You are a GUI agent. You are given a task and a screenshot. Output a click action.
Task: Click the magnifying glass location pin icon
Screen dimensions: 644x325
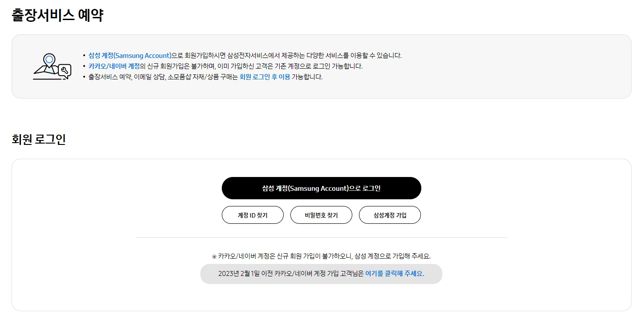[x=49, y=58]
